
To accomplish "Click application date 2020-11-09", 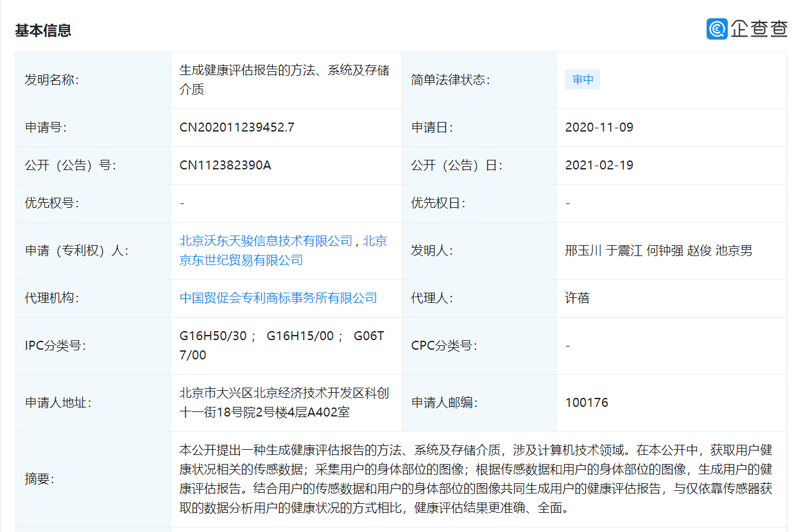I will [x=599, y=128].
